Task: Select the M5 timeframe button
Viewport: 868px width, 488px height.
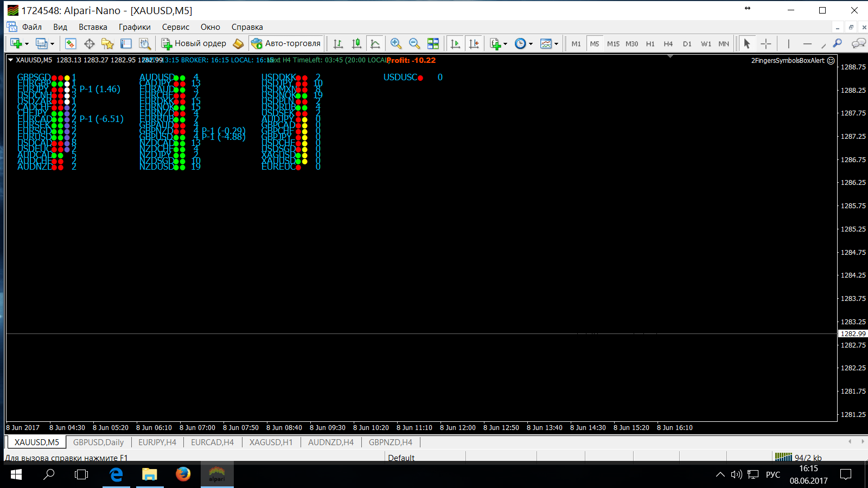Action: point(595,44)
